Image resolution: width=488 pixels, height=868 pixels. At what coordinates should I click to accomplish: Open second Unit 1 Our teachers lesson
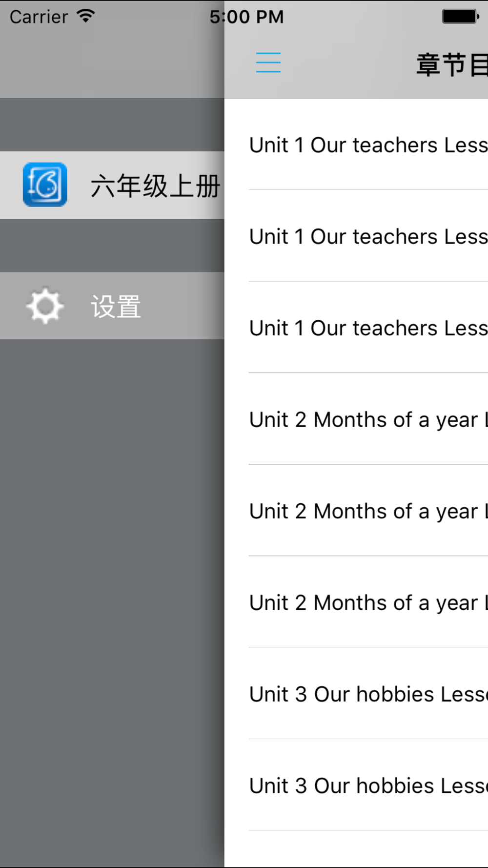point(368,236)
